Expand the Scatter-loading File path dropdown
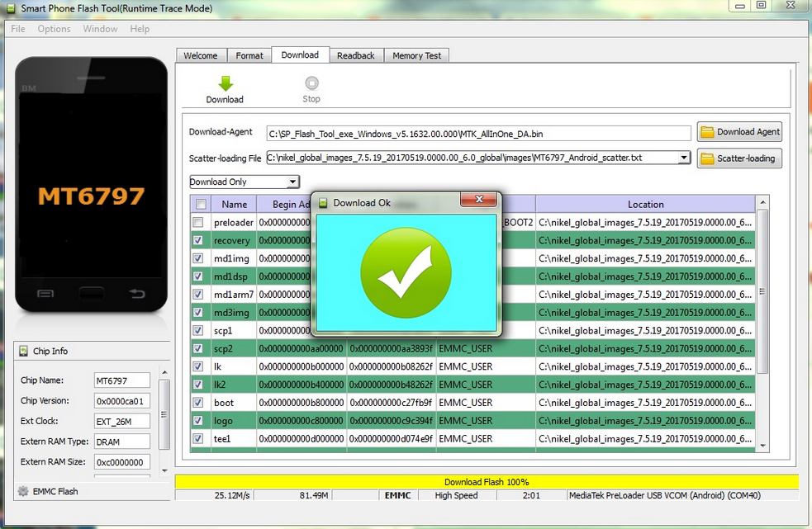Screen dimensions: 812x529 [x=684, y=158]
